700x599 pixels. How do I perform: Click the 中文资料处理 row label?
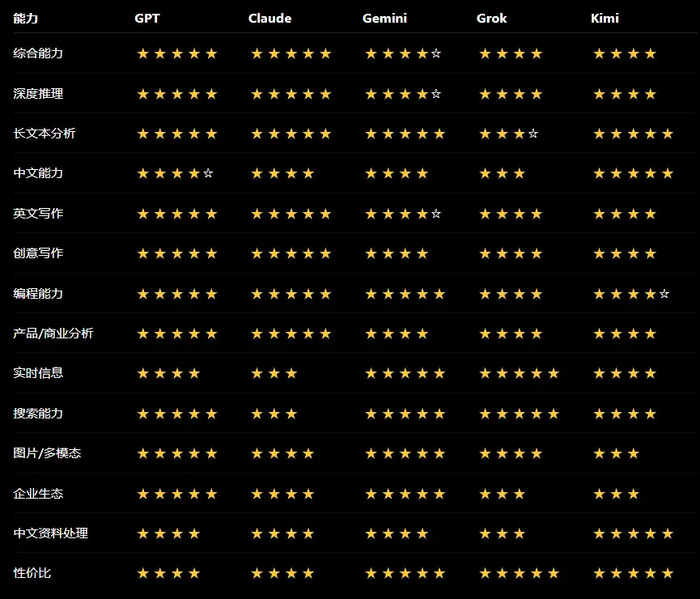point(50,533)
